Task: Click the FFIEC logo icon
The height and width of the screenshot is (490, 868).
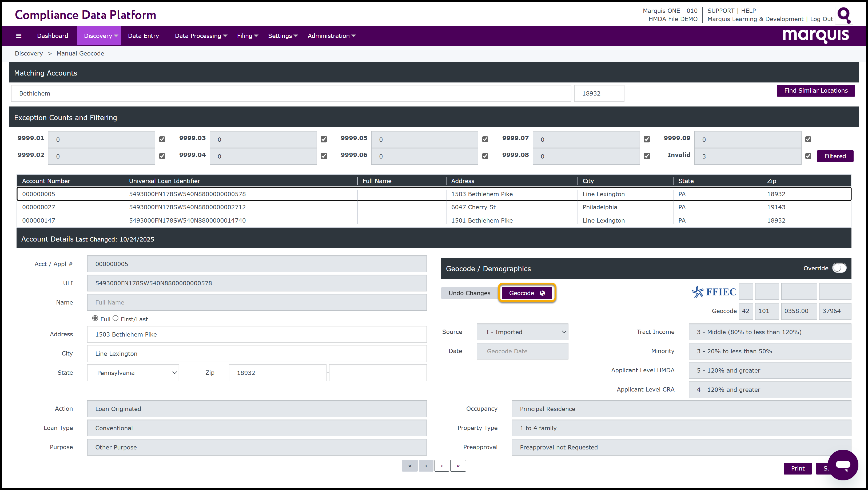Action: [714, 292]
